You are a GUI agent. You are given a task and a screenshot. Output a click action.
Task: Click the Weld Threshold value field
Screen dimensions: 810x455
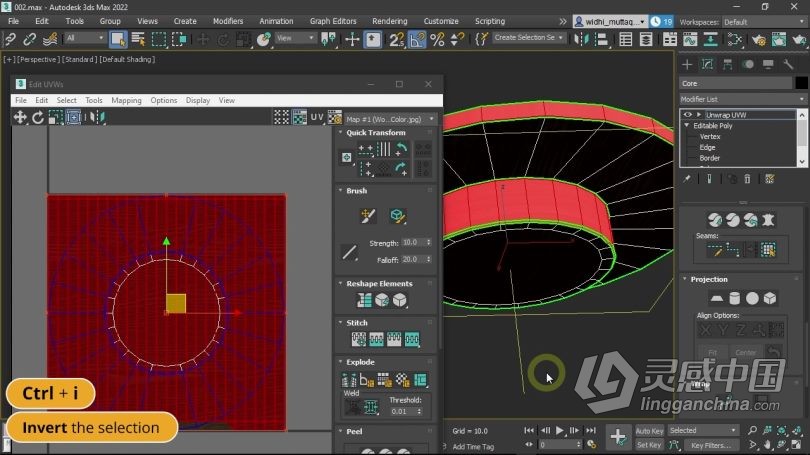406,412
